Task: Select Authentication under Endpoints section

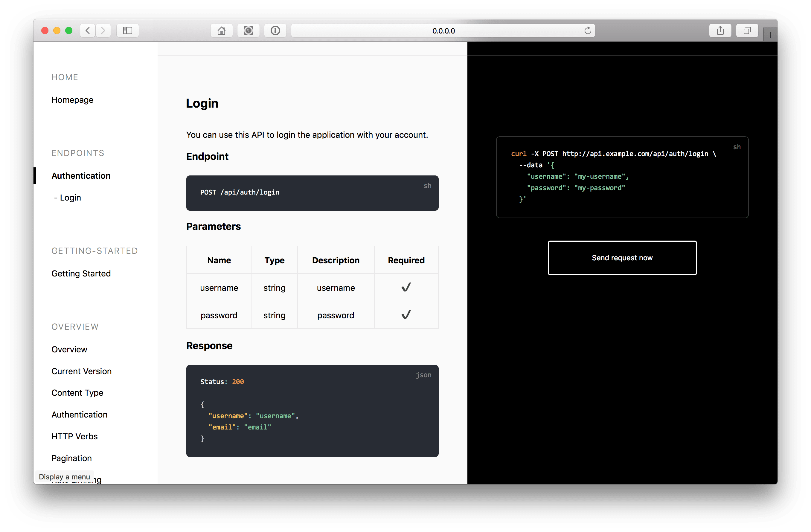Action: (81, 176)
